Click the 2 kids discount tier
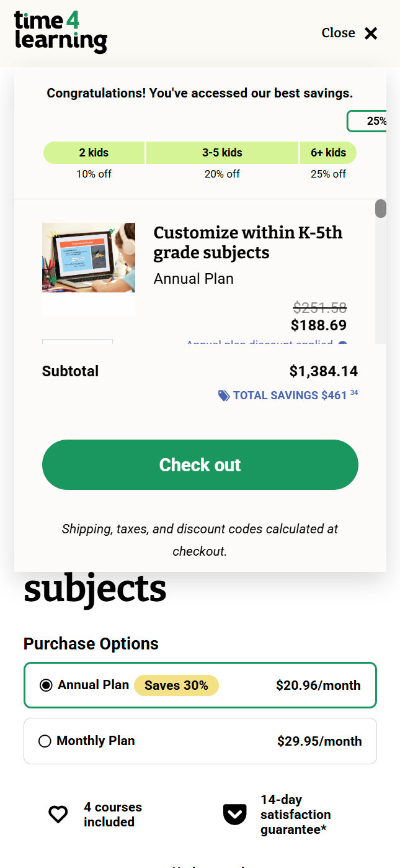The width and height of the screenshot is (400, 868). coord(94,153)
